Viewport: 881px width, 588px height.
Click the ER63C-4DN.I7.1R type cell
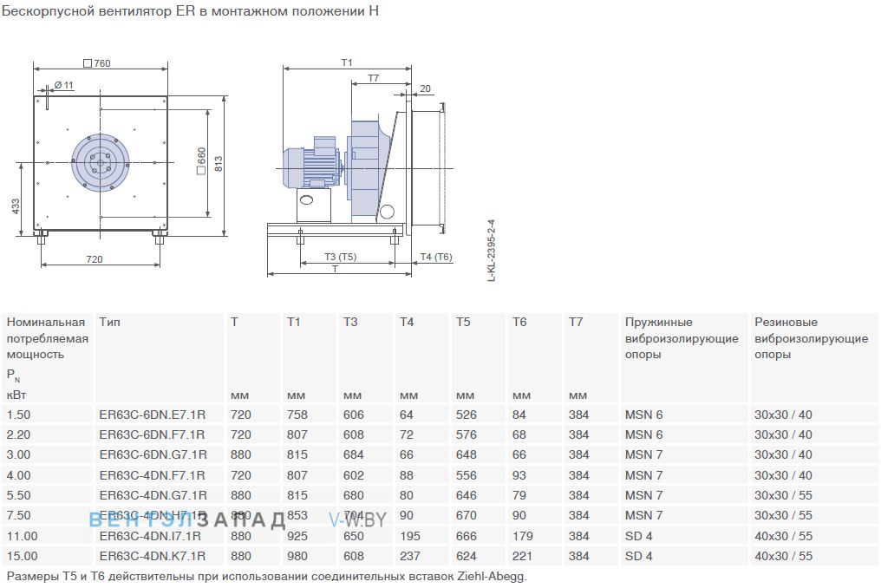[150, 536]
